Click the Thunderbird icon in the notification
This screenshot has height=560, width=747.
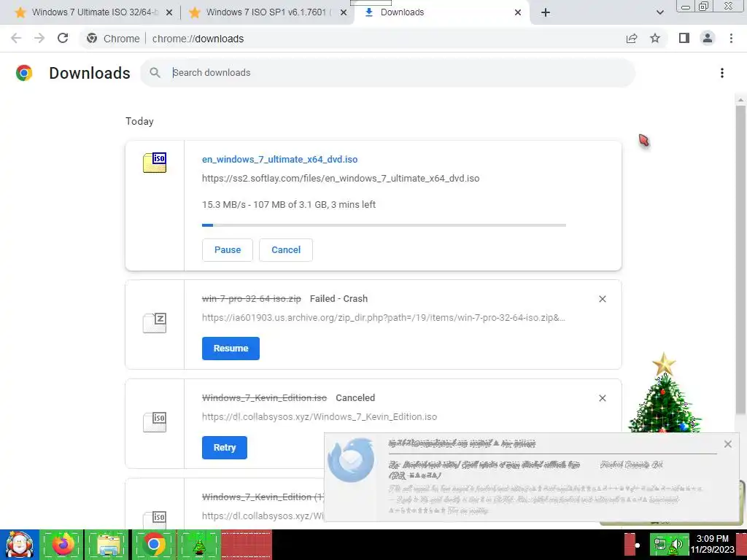point(351,459)
